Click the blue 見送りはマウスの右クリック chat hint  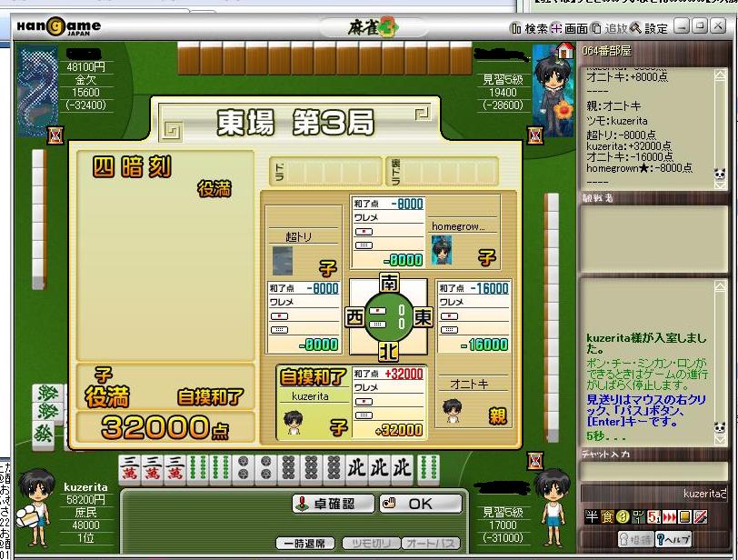645,410
